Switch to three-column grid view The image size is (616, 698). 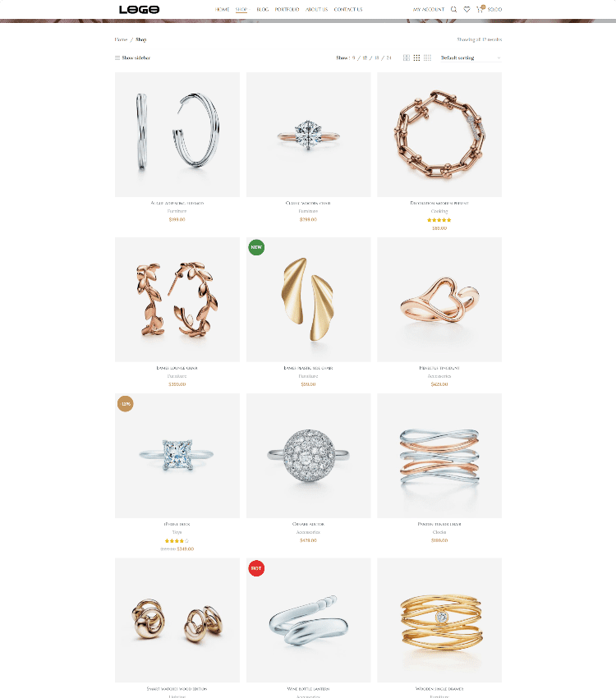click(416, 57)
